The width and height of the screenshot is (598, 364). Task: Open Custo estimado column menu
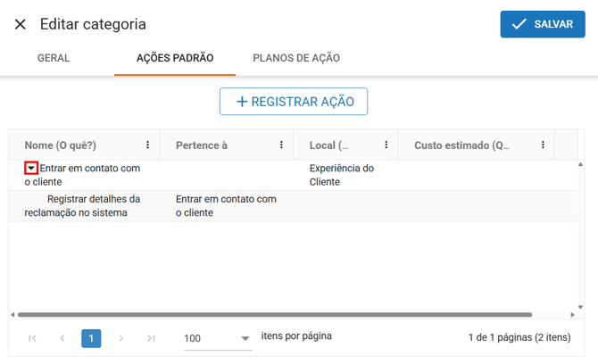click(x=543, y=145)
